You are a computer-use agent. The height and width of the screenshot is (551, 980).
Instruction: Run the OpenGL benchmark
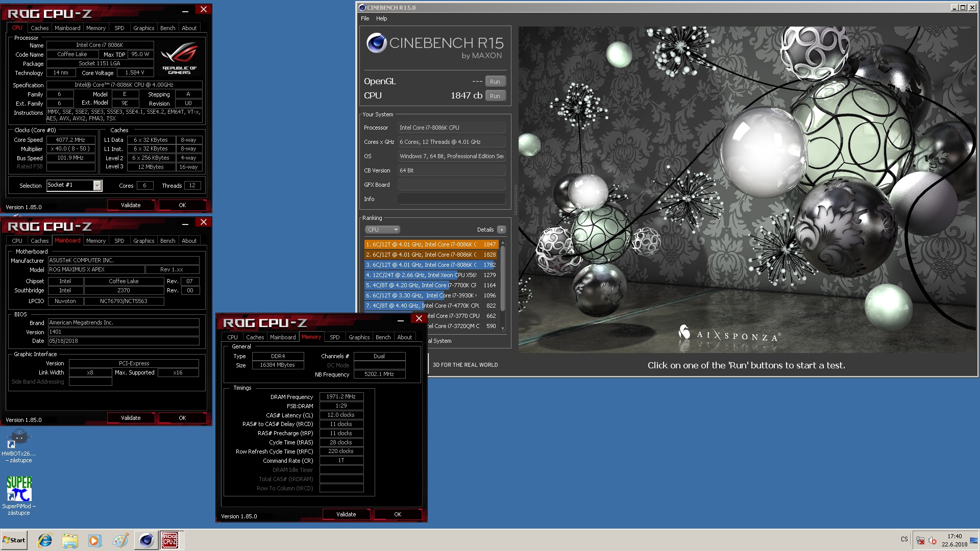(495, 82)
